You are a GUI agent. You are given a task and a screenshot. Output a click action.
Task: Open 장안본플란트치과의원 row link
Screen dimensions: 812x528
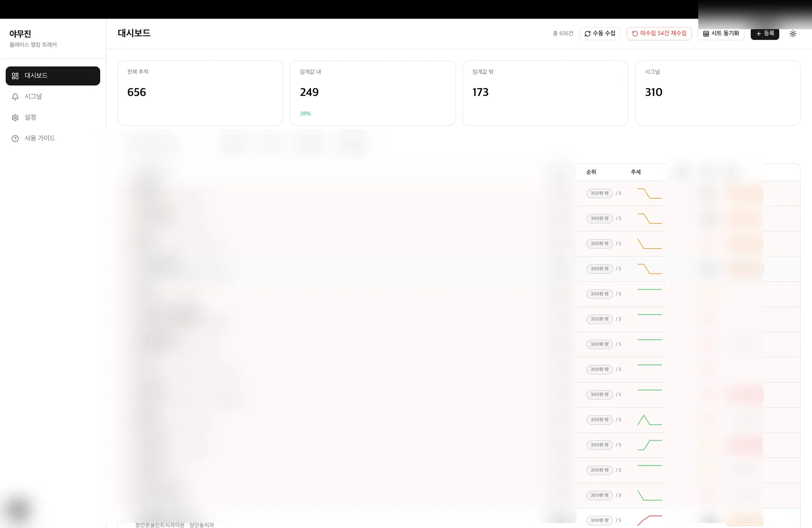(x=160, y=525)
